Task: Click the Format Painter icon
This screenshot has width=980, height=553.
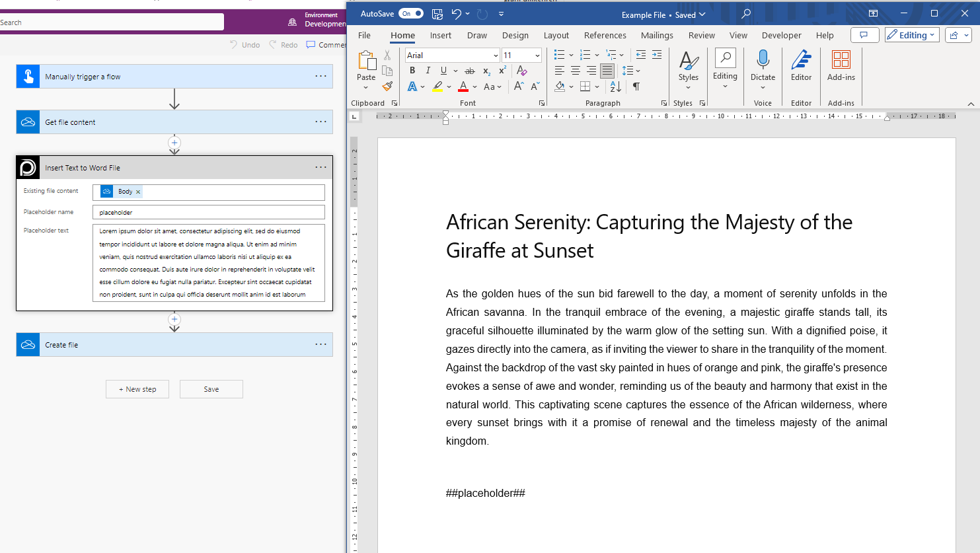Action: coord(387,86)
